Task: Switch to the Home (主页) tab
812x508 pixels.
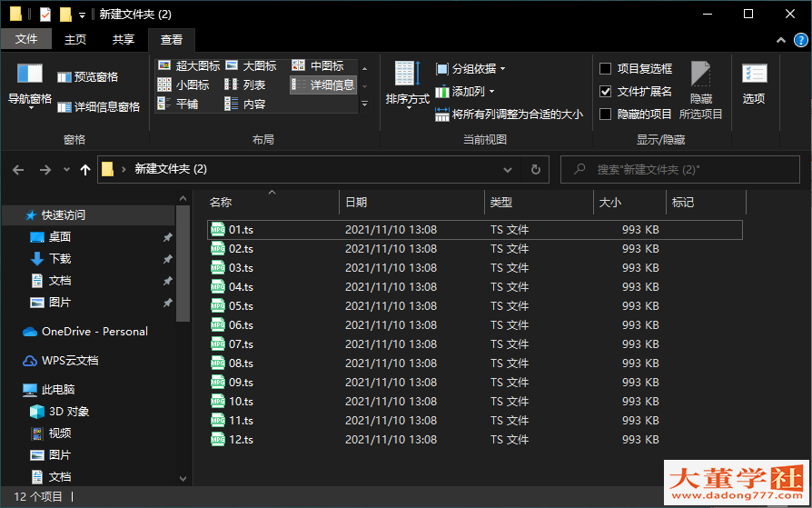Action: [75, 39]
